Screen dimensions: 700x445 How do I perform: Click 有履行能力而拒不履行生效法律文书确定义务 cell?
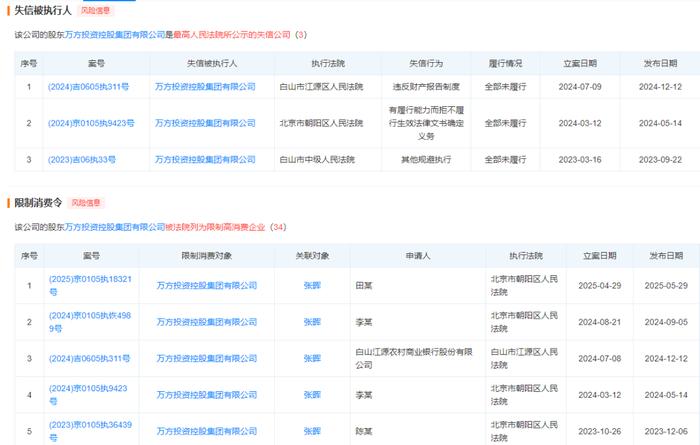point(426,123)
